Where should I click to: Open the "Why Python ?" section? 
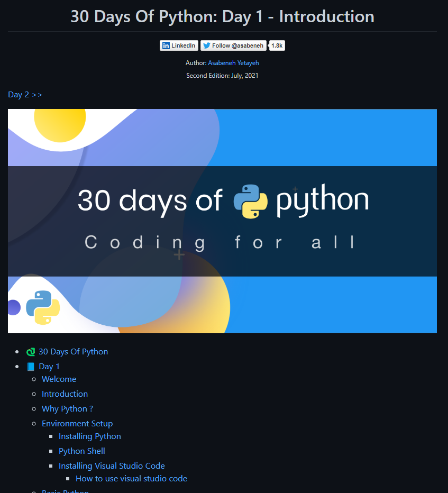67,408
